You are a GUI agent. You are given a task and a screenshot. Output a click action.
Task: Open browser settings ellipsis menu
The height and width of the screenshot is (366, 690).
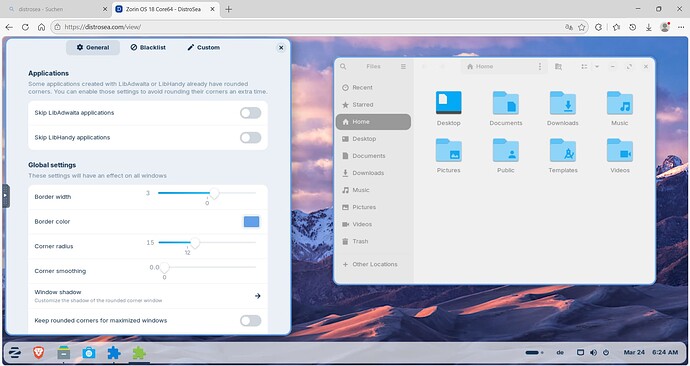click(x=681, y=27)
